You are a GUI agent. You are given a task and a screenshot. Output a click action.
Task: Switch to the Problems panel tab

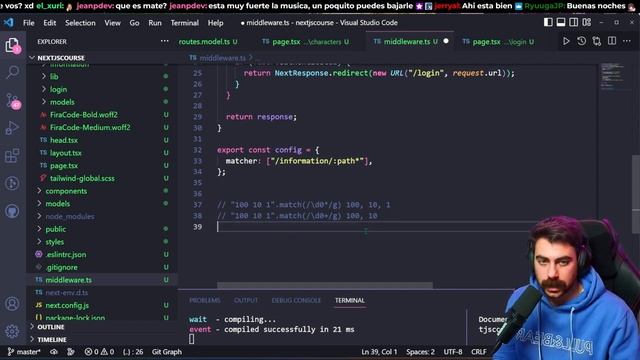click(x=204, y=300)
